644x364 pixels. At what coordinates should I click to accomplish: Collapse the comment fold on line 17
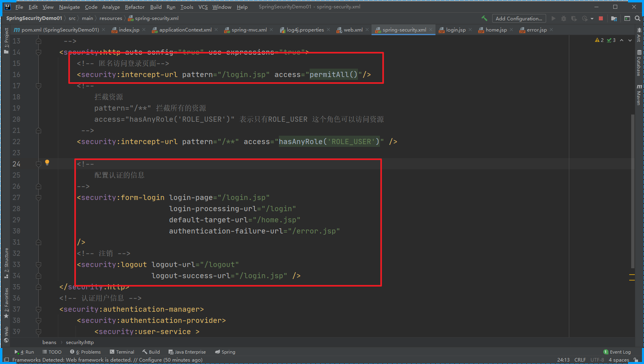point(38,86)
